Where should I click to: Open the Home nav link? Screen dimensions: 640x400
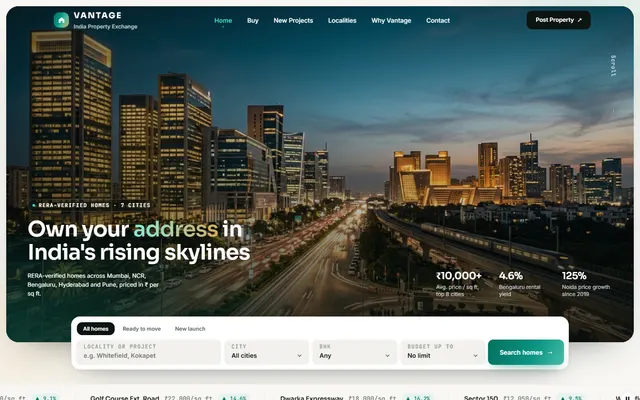tap(223, 20)
